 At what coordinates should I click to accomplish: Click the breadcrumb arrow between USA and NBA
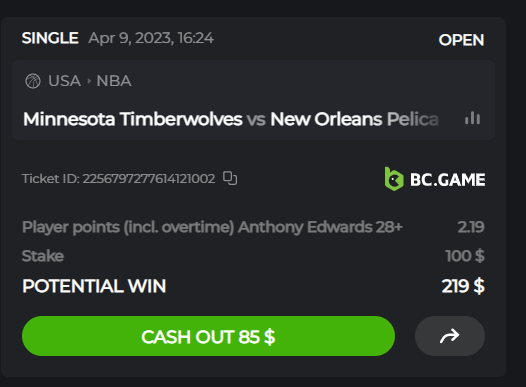tap(89, 81)
